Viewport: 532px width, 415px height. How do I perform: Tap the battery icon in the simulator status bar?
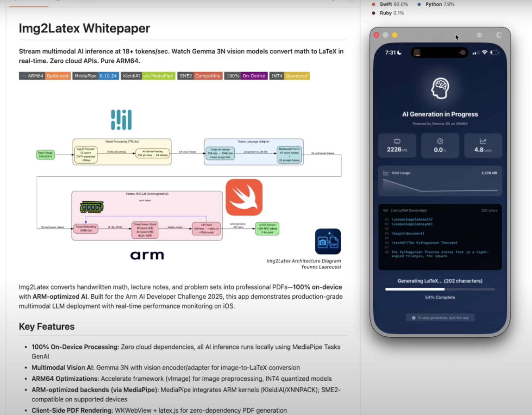(494, 52)
